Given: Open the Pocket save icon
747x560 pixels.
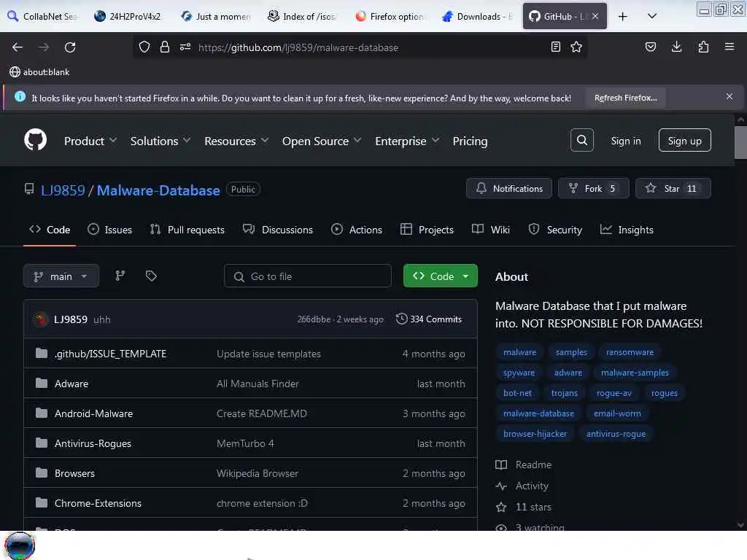Looking at the screenshot, I should tap(650, 47).
